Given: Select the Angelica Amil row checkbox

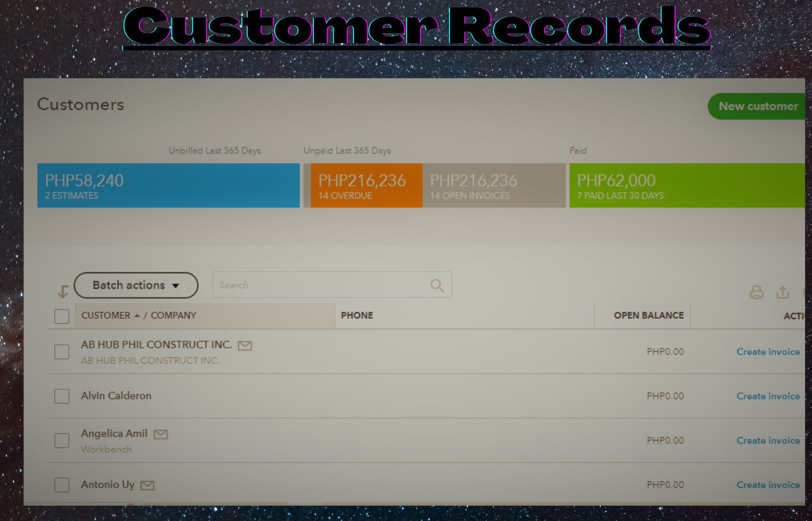Looking at the screenshot, I should [x=62, y=441].
